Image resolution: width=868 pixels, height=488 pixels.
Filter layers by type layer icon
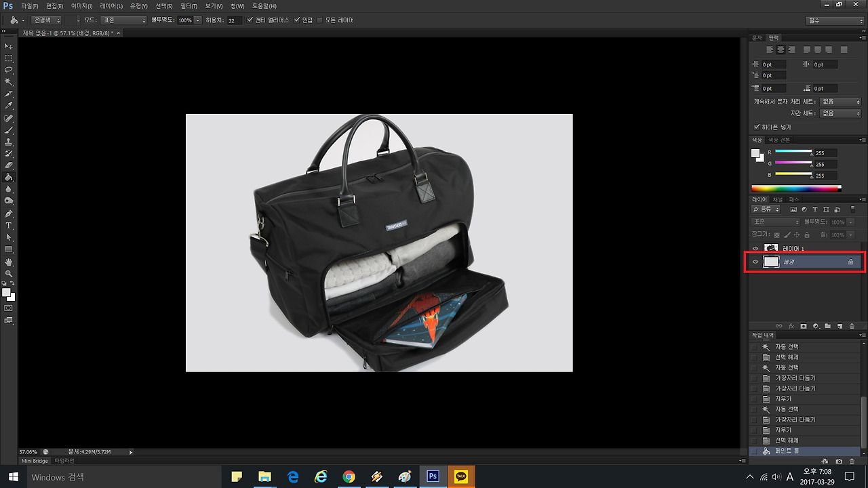coord(815,209)
